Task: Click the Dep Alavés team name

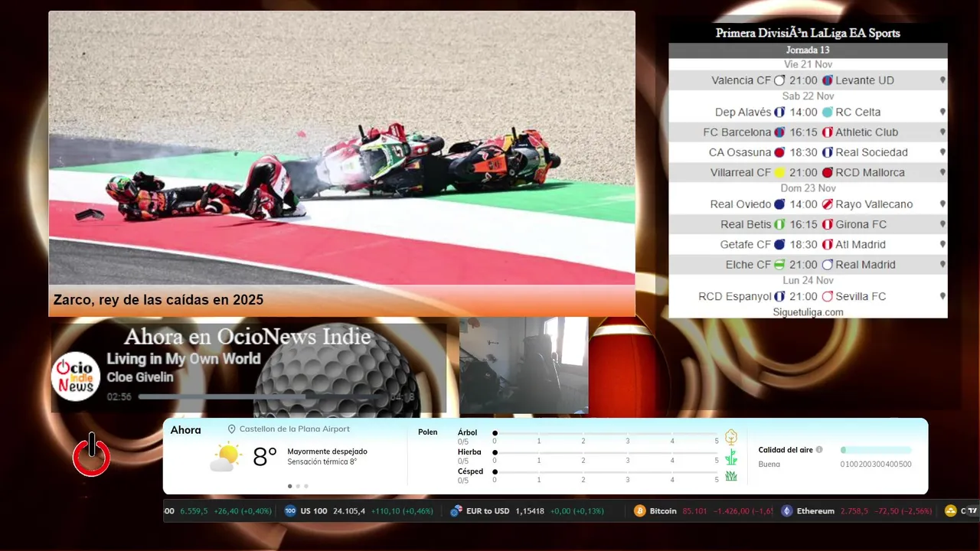Action: pyautogui.click(x=743, y=112)
